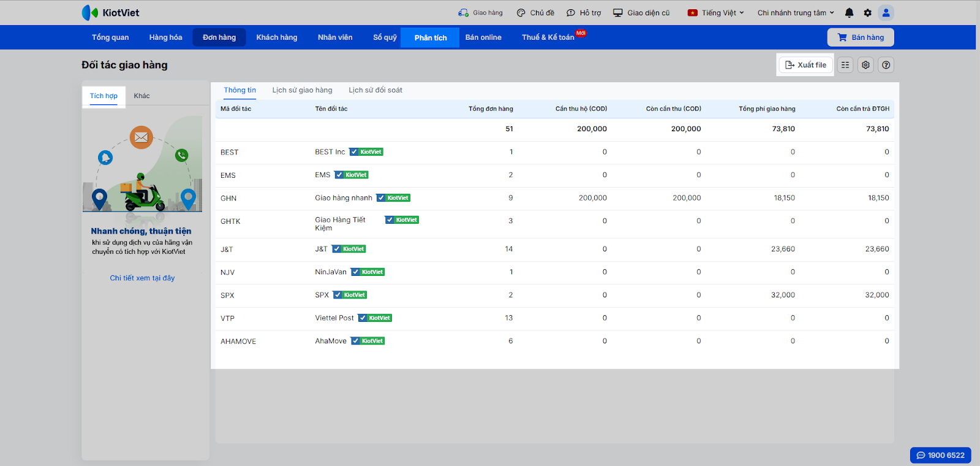Screen dimensions: 980x466
Task: Open settings gear in top header
Action: (x=867, y=13)
